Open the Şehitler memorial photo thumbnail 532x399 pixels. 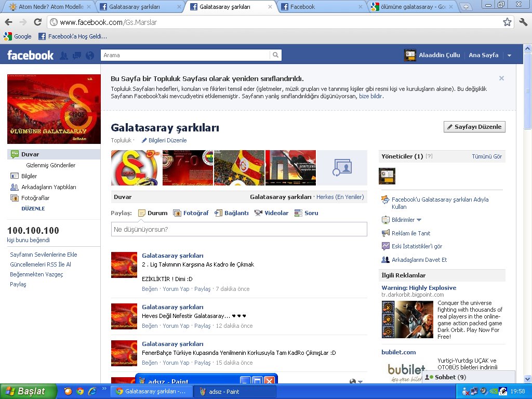290,168
